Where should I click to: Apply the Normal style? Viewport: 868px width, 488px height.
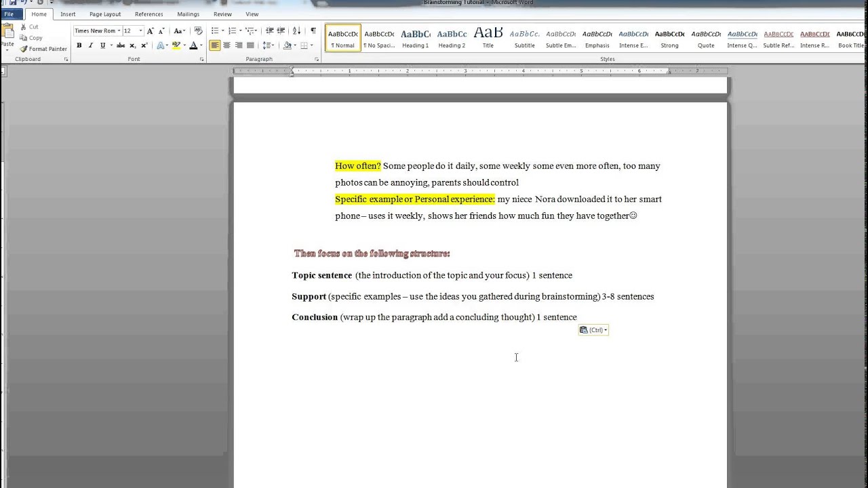343,38
